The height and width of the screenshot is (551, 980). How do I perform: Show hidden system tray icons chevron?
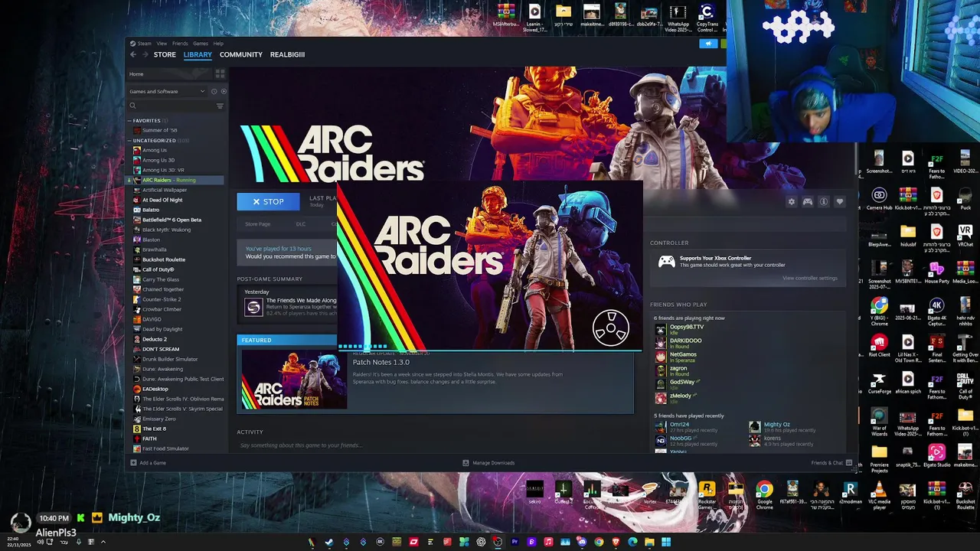tap(103, 542)
